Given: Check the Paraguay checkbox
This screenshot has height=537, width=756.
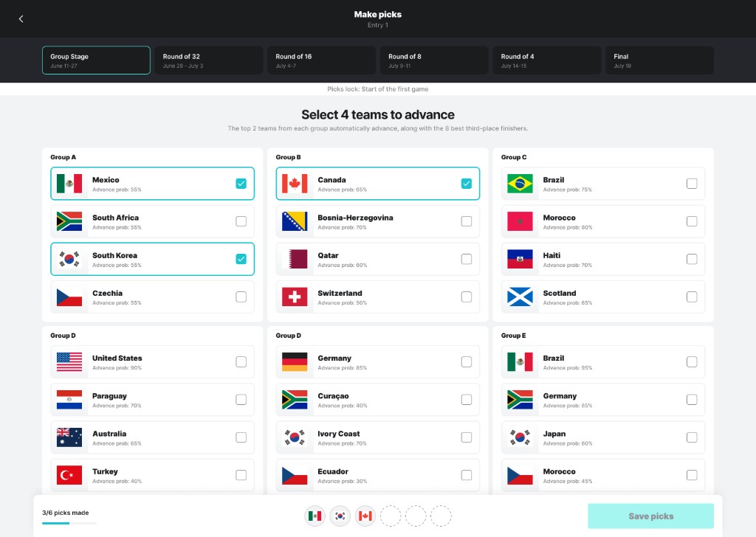Looking at the screenshot, I should [x=241, y=400].
